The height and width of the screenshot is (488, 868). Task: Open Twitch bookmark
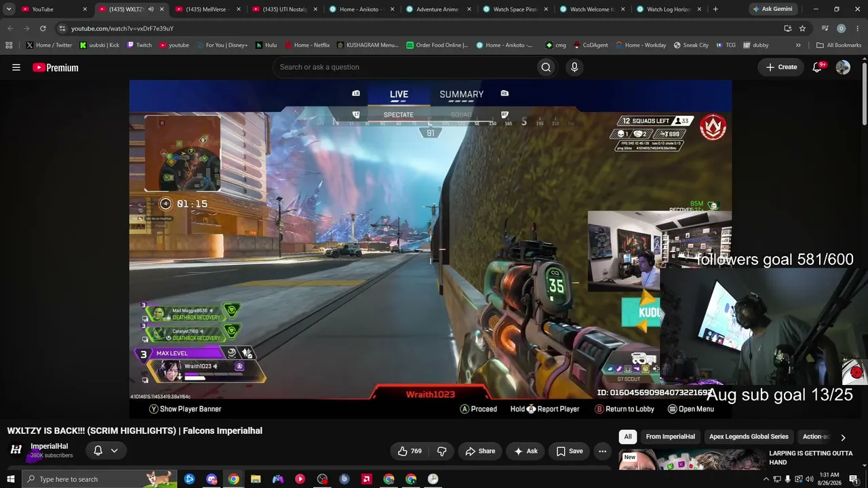coord(139,45)
